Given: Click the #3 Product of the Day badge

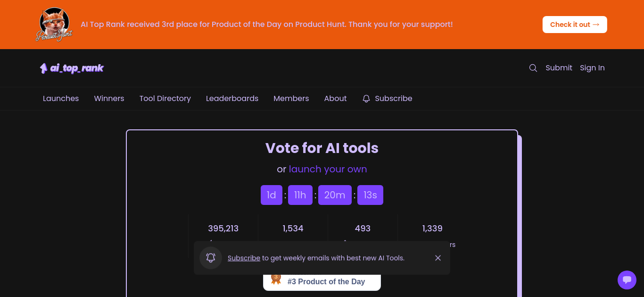Looking at the screenshot, I should point(322,282).
